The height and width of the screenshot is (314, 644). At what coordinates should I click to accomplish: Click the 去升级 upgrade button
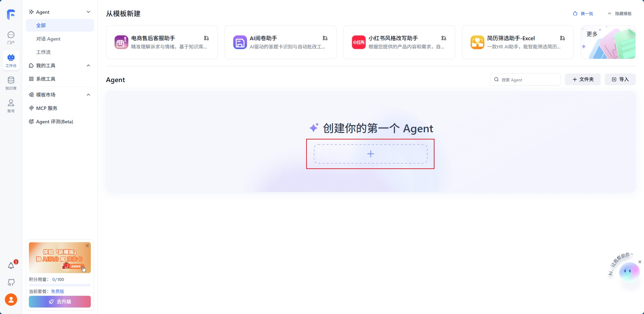60,302
